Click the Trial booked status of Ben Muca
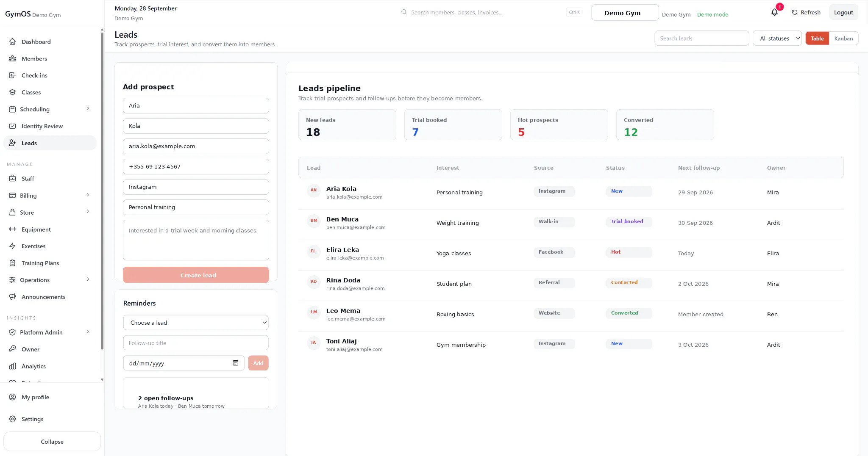Image resolution: width=868 pixels, height=456 pixels. 629,221
